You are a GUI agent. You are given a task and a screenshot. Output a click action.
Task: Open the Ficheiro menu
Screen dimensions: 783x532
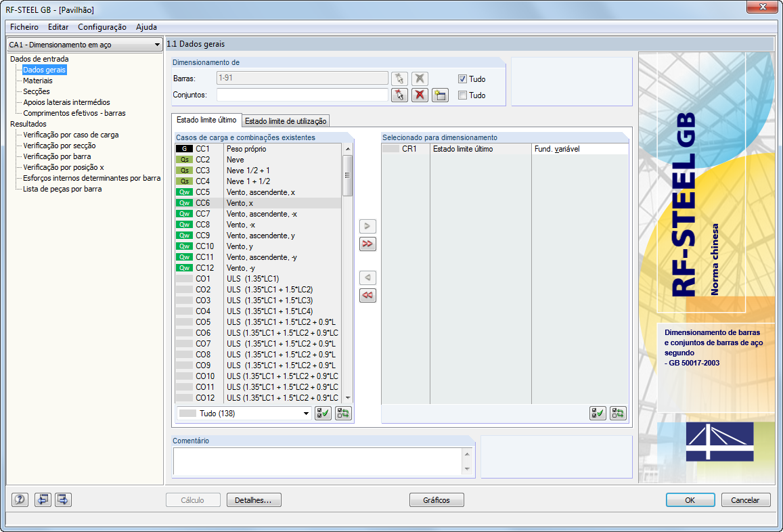coord(24,27)
